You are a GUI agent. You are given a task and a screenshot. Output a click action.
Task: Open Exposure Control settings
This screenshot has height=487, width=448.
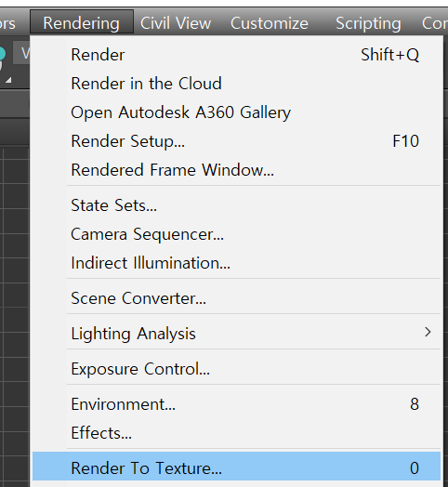click(x=236, y=369)
